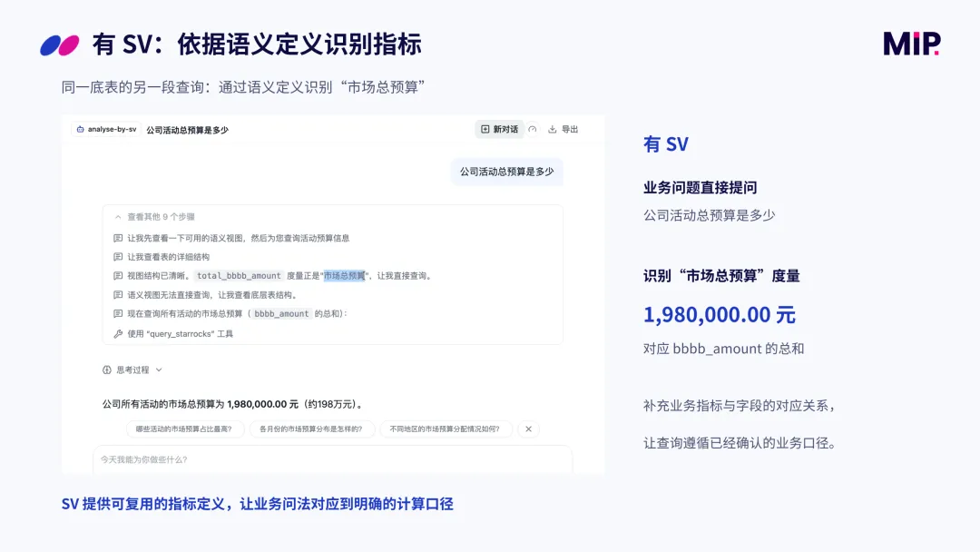Screen dimensions: 980x552
Task: Click the 业务问题直接提问 heading
Action: coord(700,188)
